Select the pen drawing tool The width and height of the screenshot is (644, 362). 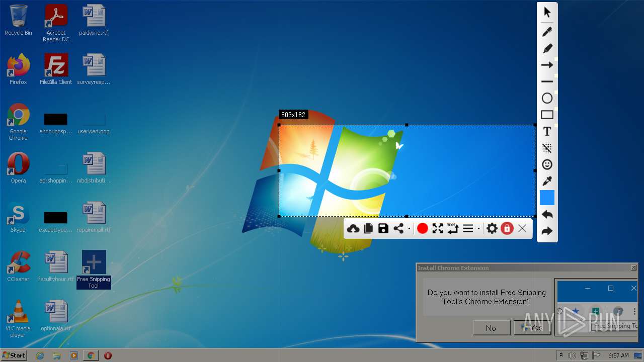pos(547,32)
